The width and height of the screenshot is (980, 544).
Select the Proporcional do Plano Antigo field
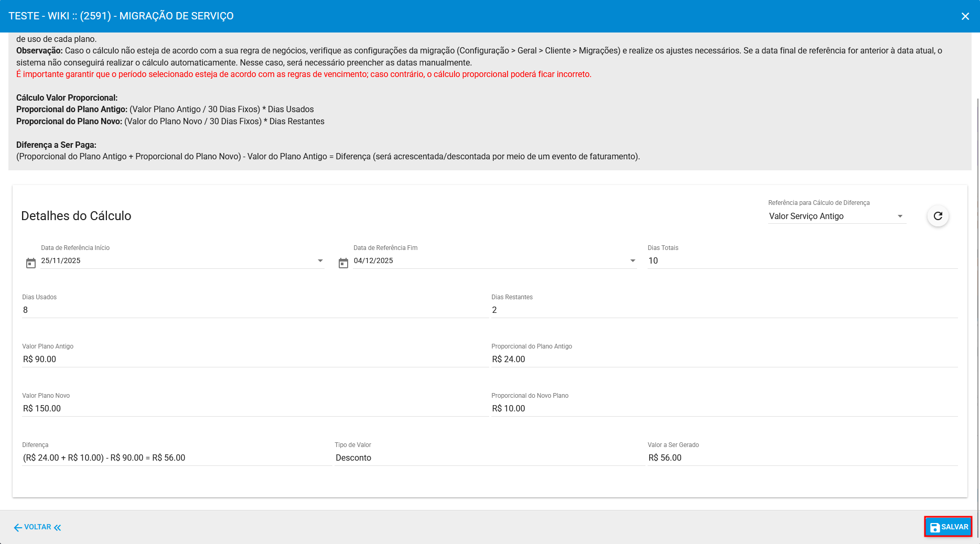[x=724, y=360]
